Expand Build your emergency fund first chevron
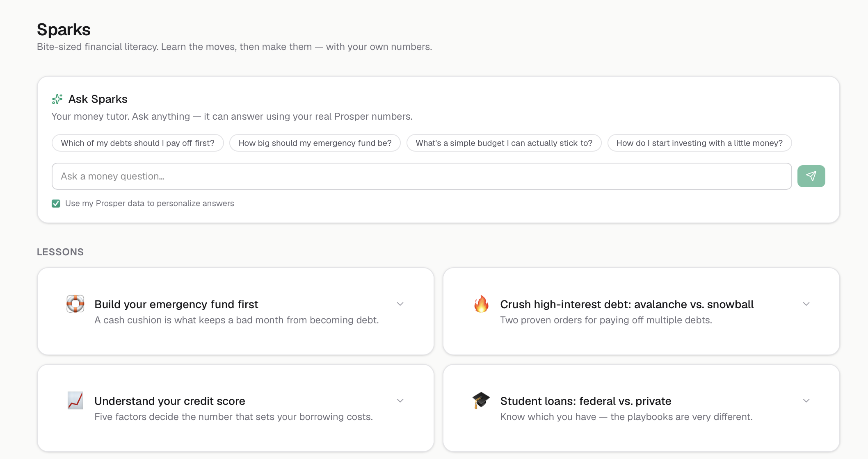This screenshot has width=868, height=459. click(x=400, y=304)
